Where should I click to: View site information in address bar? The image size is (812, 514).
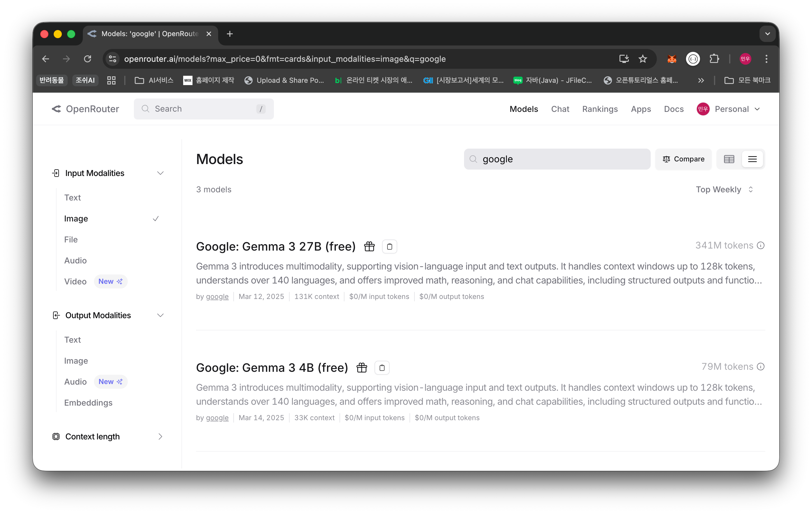(113, 59)
